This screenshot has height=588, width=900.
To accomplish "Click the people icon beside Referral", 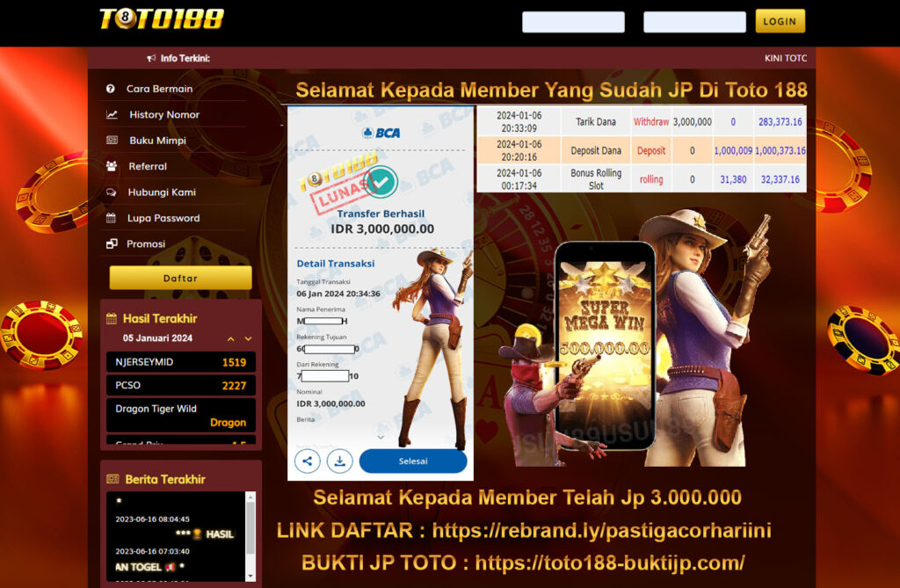I will point(112,166).
